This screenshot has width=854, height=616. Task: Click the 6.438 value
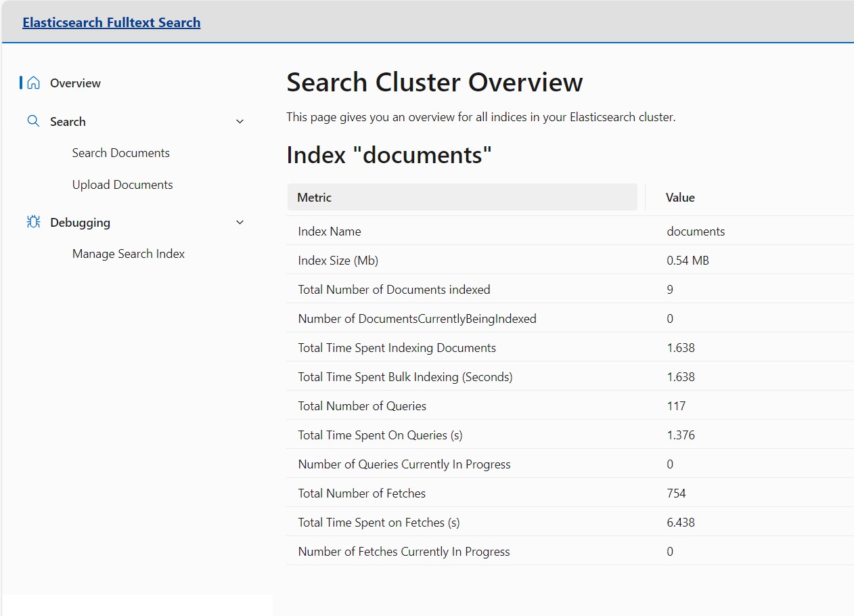click(x=681, y=523)
